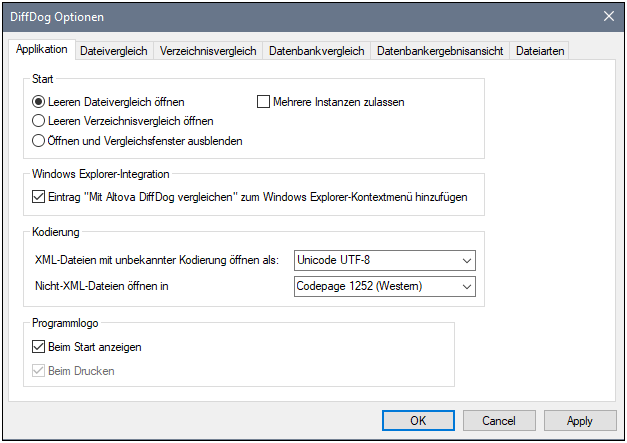Click the 'XML-Dateien mit unbekannter Kodierung öffnen als:' label
The width and height of the screenshot is (627, 443).
click(157, 260)
